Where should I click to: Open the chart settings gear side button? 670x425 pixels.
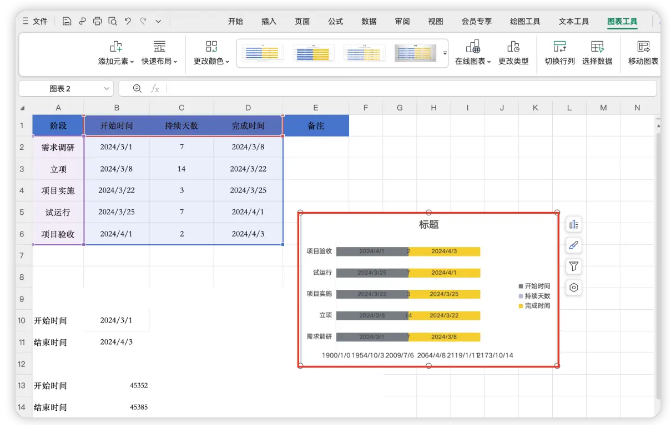(x=573, y=287)
